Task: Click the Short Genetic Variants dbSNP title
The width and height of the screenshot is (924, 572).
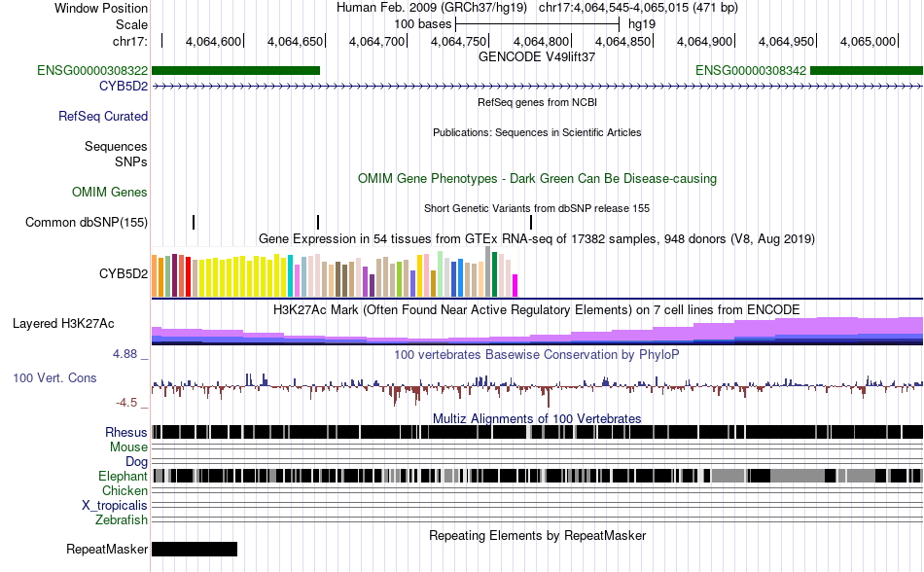Action: click(537, 208)
